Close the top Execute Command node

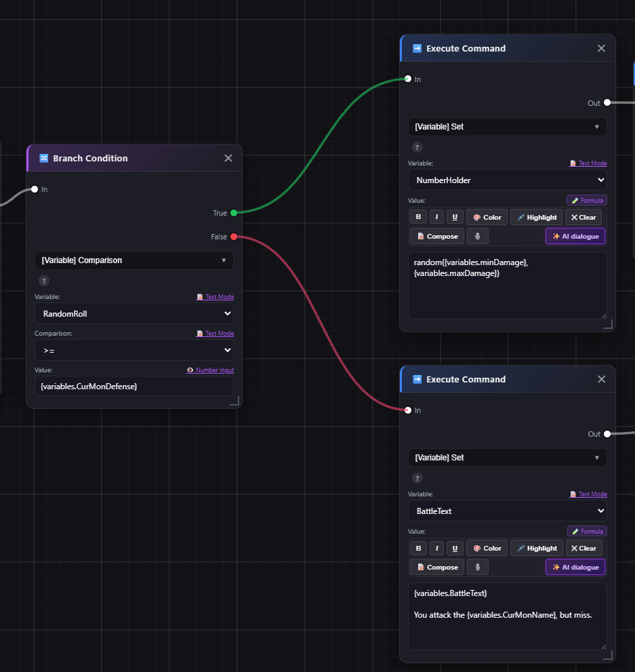601,48
